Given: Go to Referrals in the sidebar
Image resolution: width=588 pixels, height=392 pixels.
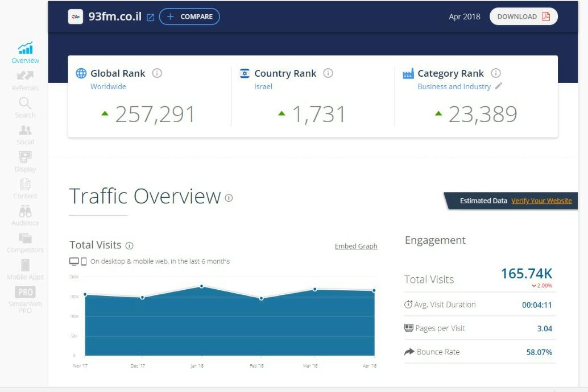Looking at the screenshot, I should [x=25, y=76].
